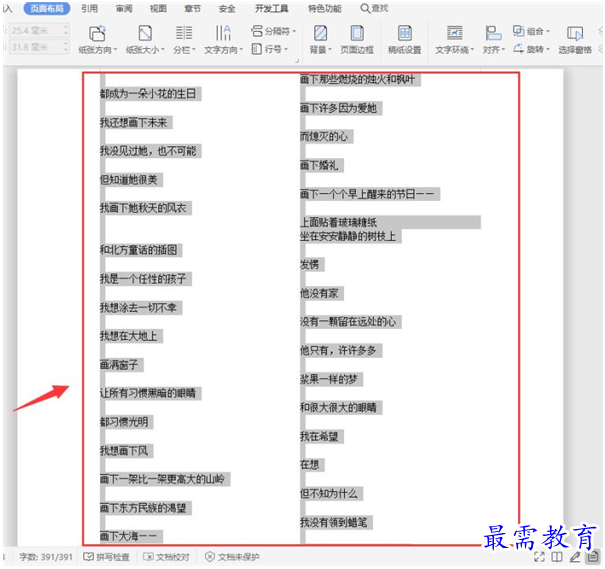The width and height of the screenshot is (605, 569).
Task: Switch to writing mode view
Action: [x=575, y=557]
